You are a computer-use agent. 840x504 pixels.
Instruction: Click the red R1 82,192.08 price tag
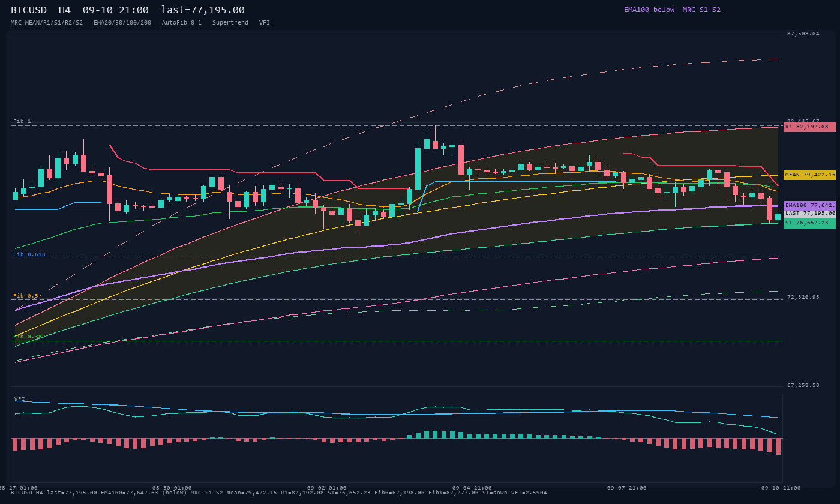pos(809,127)
